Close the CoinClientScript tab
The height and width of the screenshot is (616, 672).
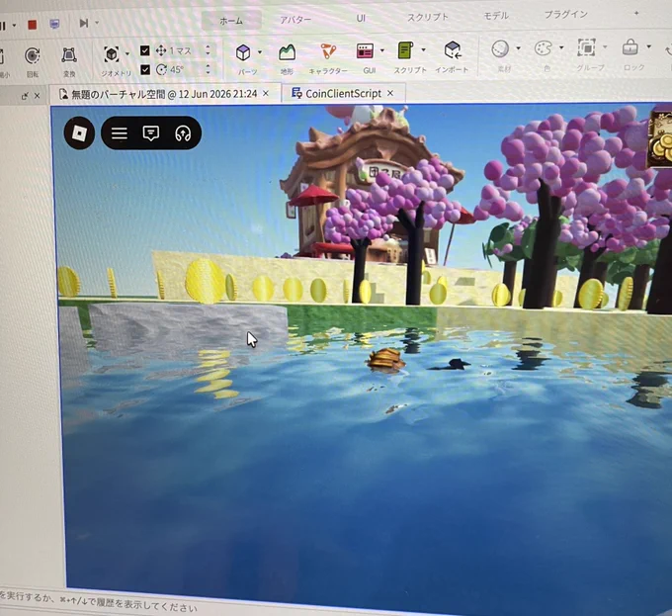click(x=390, y=93)
